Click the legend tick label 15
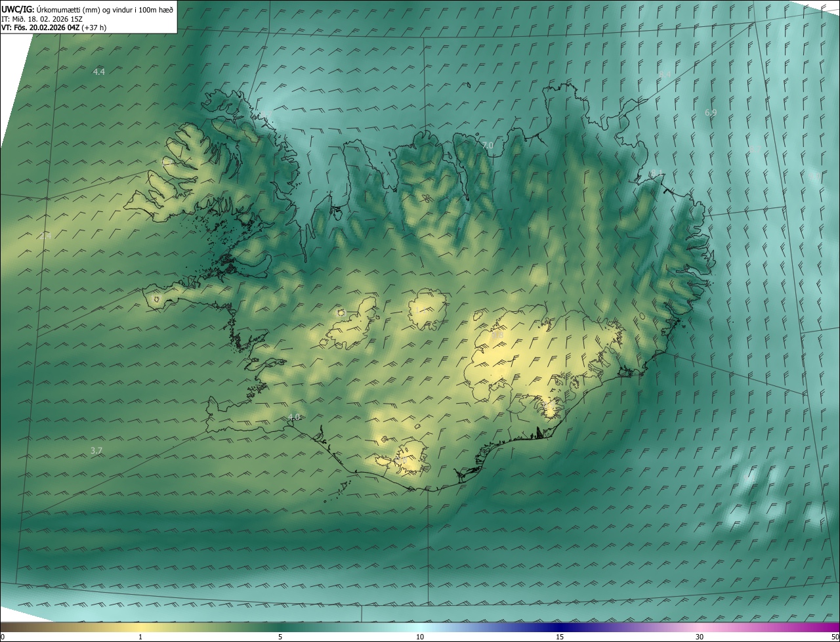Viewport: 840px width, 642px height. pos(560,637)
